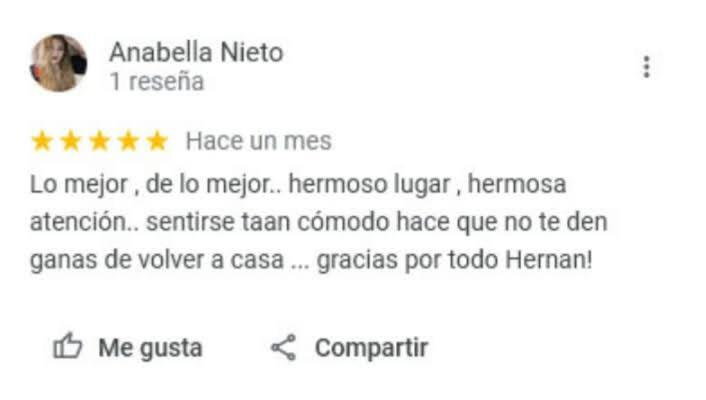Click the fifth yellow rating star

157,141
